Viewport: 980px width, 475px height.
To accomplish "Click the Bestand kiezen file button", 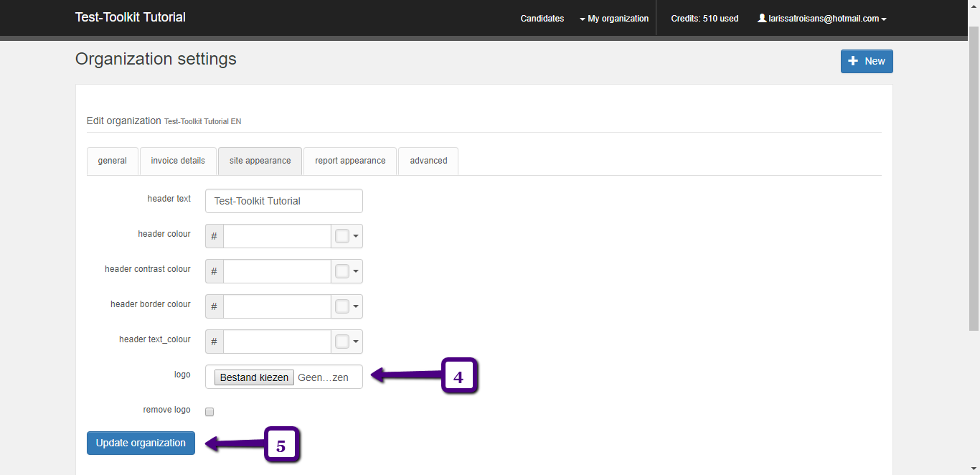I will (254, 377).
